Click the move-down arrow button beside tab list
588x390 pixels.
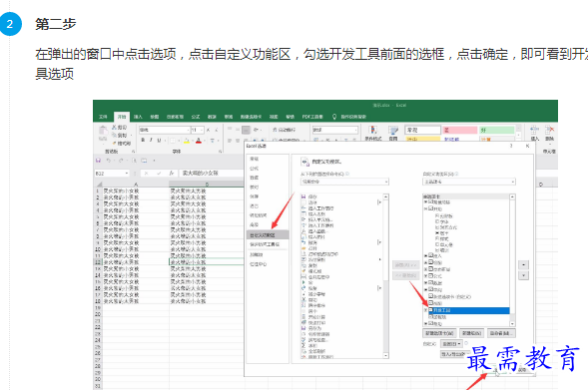524,275
